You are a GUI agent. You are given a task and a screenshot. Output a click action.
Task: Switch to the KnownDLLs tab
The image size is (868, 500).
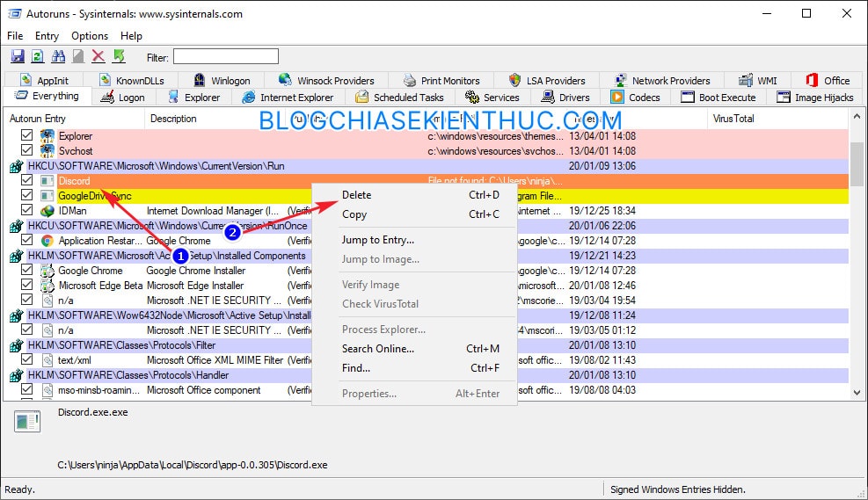pyautogui.click(x=132, y=81)
